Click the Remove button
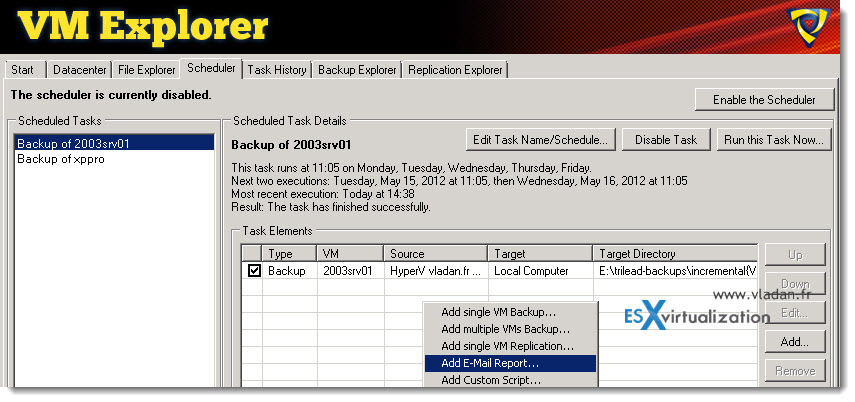 (x=794, y=371)
